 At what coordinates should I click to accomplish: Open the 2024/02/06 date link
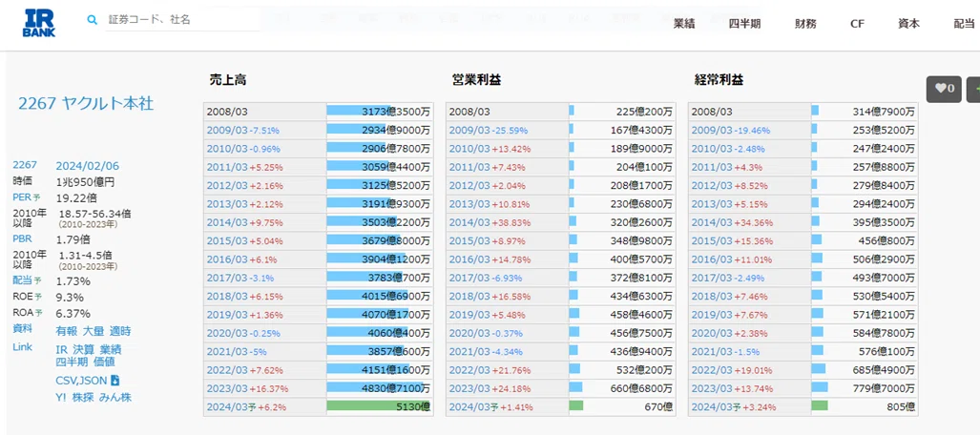pyautogui.click(x=88, y=166)
